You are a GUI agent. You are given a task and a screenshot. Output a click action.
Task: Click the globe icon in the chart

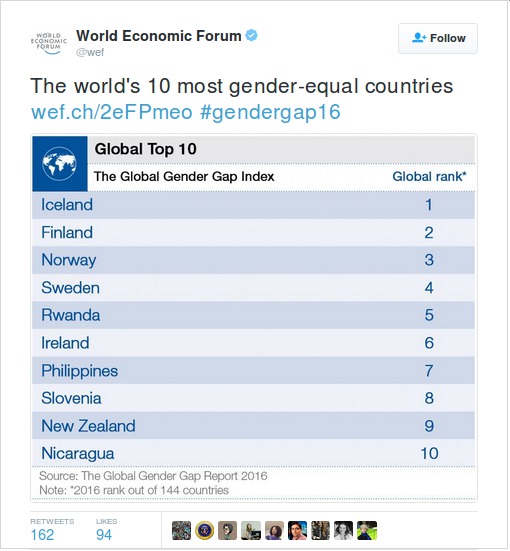pyautogui.click(x=60, y=164)
